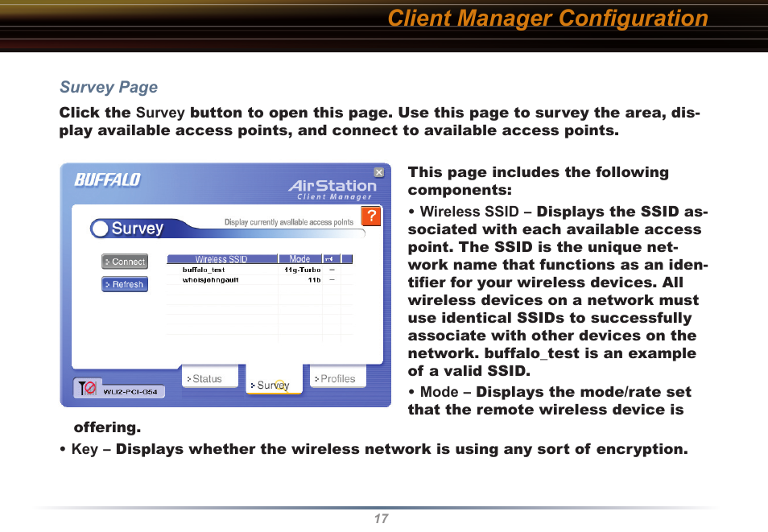Click the Survey heading circle icon
Viewport: 768px width, 532px height.
coord(100,229)
